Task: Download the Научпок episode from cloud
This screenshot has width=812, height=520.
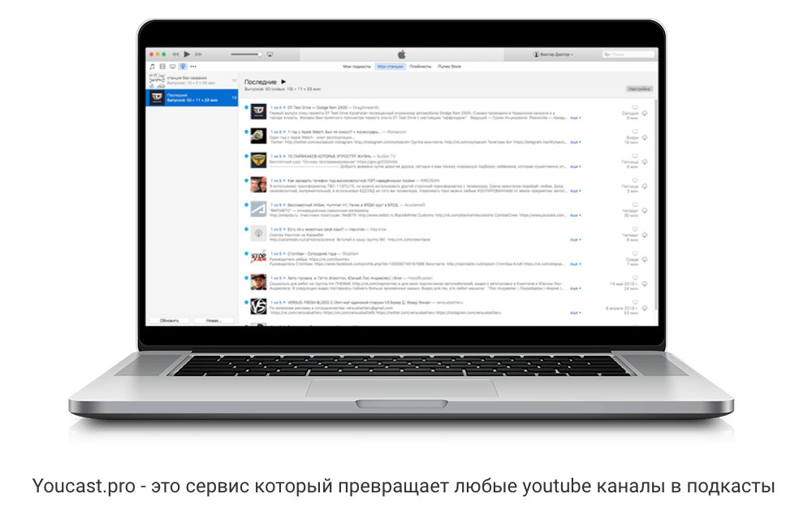Action: (x=645, y=235)
